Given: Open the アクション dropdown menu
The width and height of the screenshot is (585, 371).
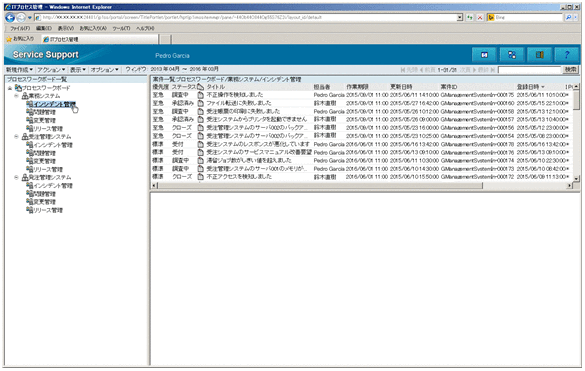Looking at the screenshot, I should pos(51,69).
